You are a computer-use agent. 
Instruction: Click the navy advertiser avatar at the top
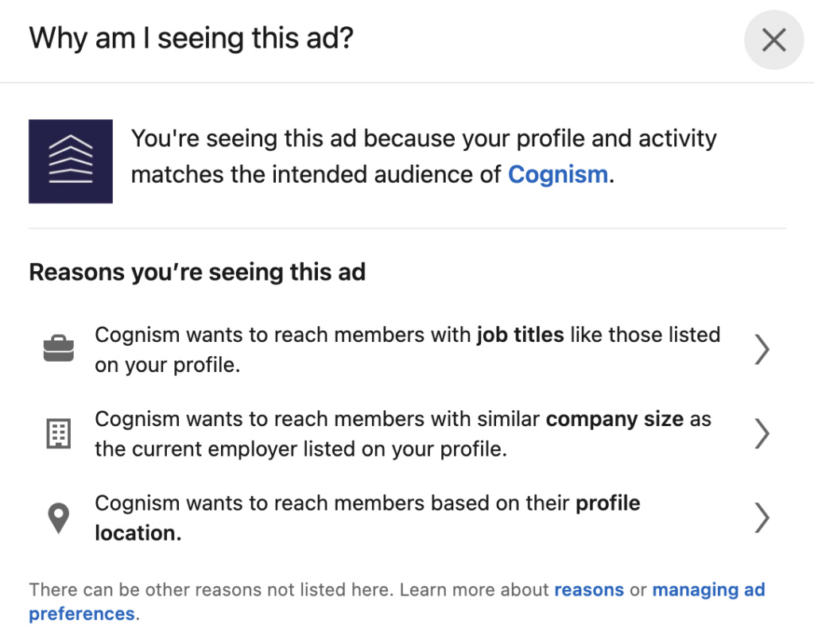tap(71, 161)
